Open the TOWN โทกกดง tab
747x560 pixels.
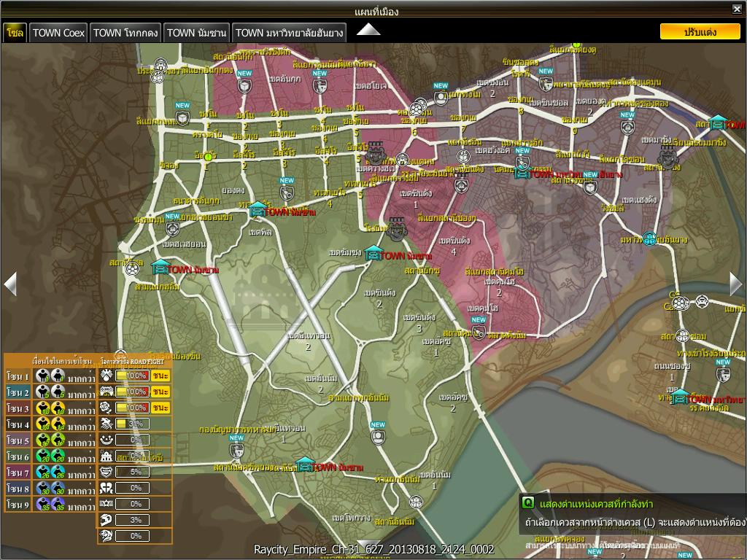point(125,33)
